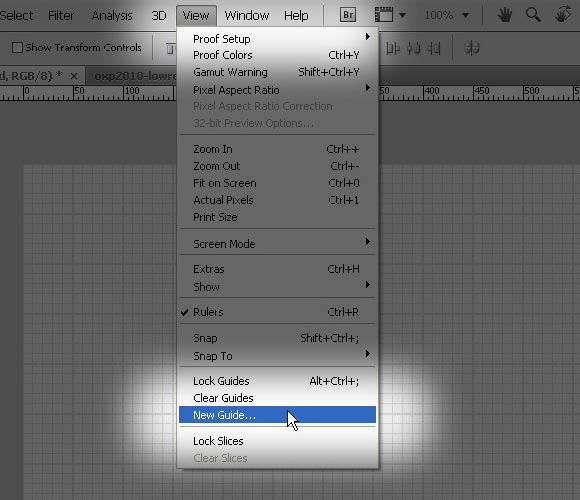Expand the Pixel Aspect Ratio submenu
The width and height of the screenshot is (580, 500).
[x=277, y=89]
